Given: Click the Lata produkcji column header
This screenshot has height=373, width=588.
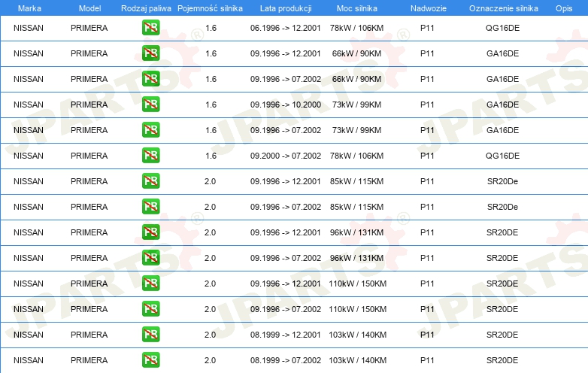Looking at the screenshot, I should tap(285, 8).
